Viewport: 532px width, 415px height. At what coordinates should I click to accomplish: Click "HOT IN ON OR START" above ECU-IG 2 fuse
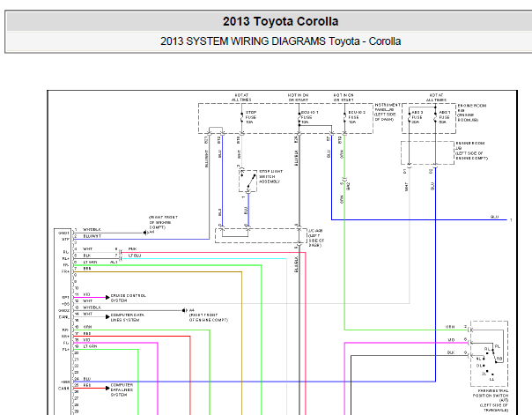click(x=344, y=98)
